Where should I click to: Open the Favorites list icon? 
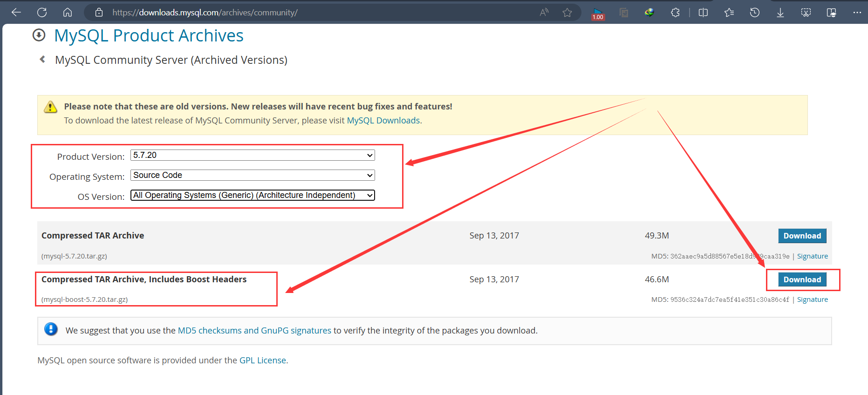point(729,13)
